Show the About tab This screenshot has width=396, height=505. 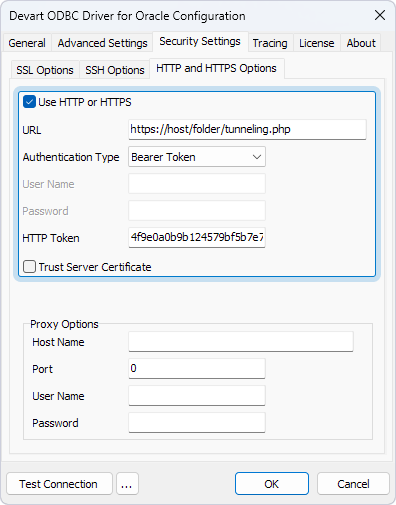361,43
